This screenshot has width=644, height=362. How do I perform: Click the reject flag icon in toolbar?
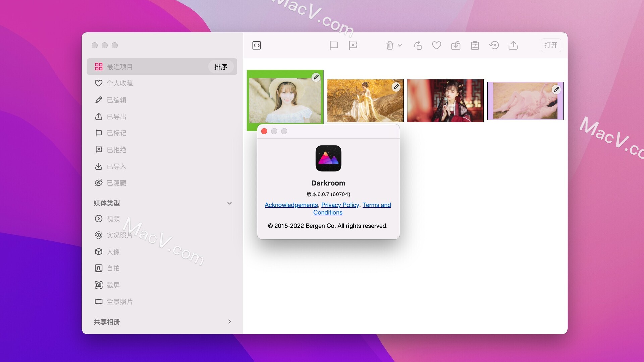click(353, 45)
